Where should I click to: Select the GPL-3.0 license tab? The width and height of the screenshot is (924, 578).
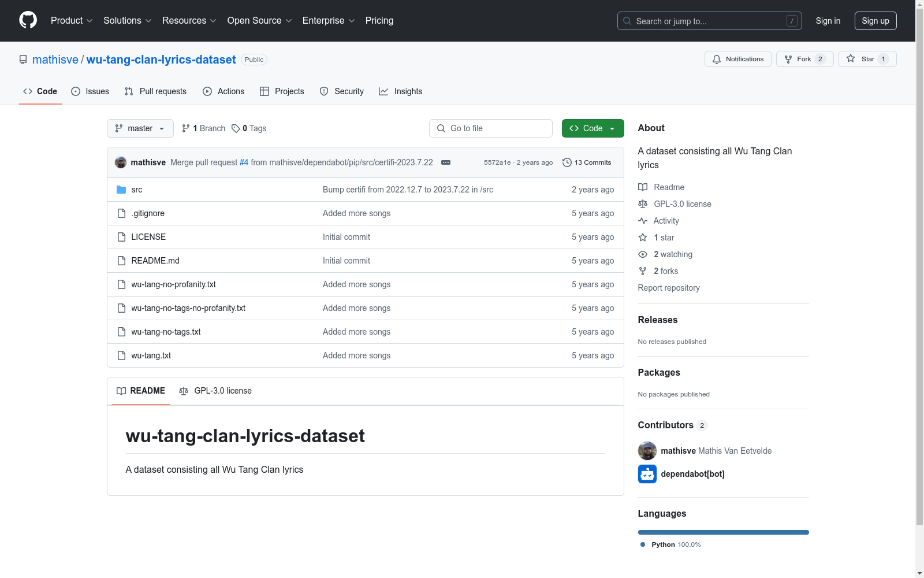pyautogui.click(x=215, y=391)
